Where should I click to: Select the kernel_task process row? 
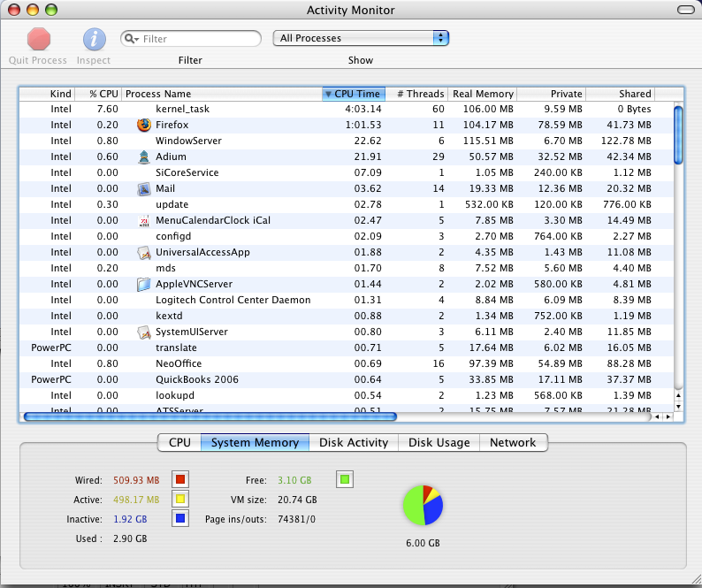pyautogui.click(x=346, y=110)
